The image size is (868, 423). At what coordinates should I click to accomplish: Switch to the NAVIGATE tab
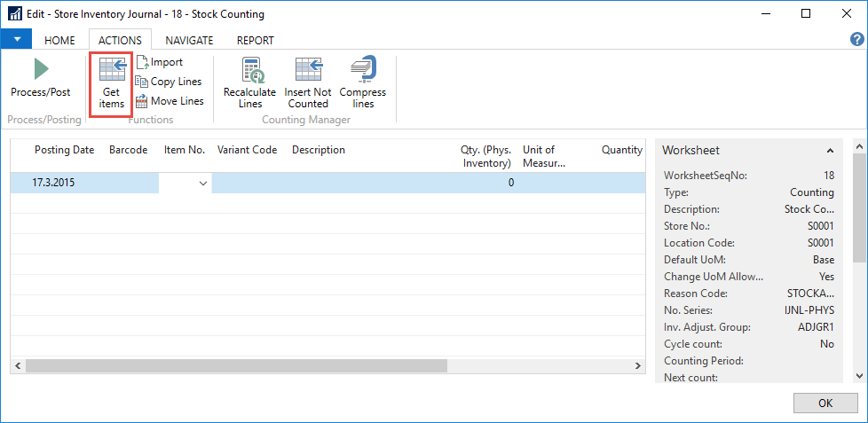(x=189, y=40)
